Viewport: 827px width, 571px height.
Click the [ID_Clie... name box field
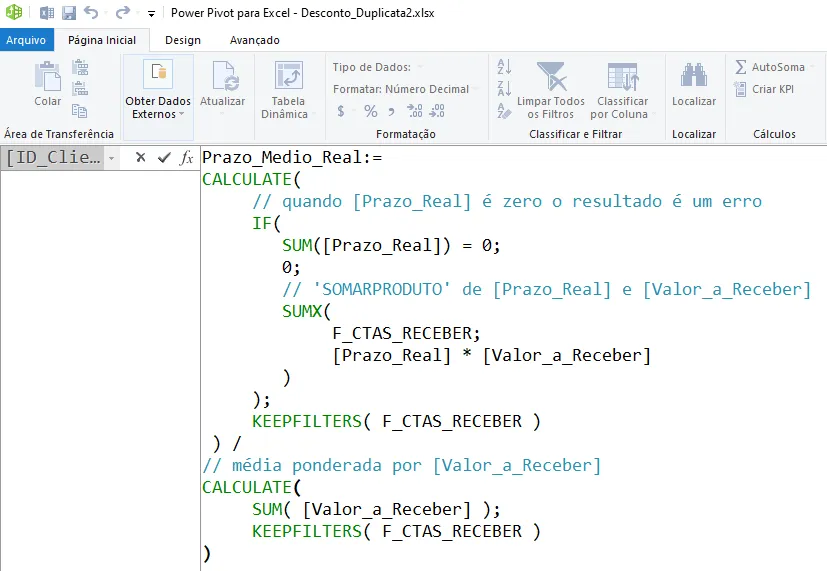pos(53,158)
